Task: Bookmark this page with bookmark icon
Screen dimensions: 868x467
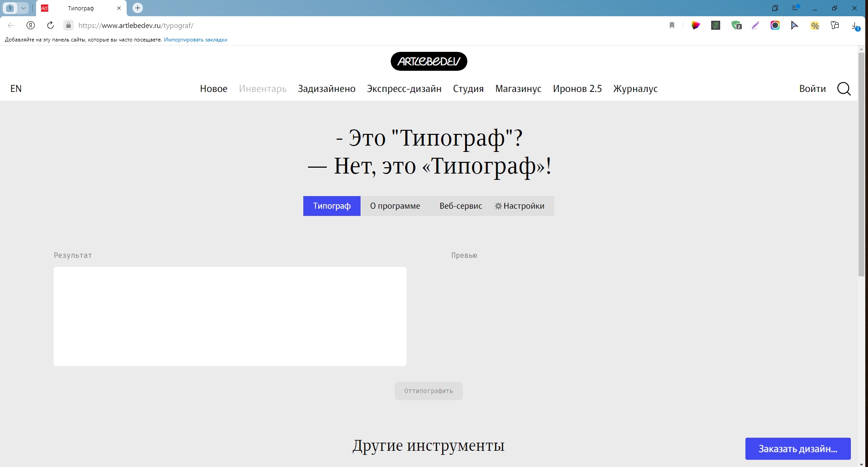Action: [x=672, y=25]
